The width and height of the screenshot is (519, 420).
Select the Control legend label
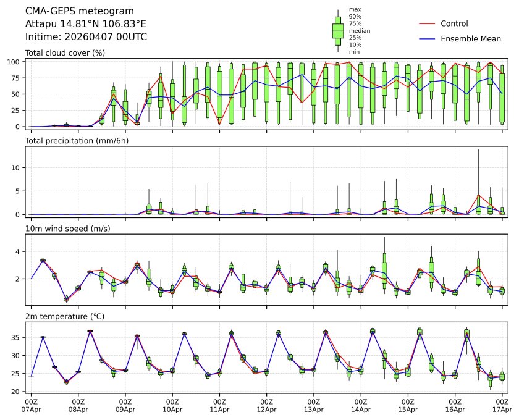tap(454, 23)
